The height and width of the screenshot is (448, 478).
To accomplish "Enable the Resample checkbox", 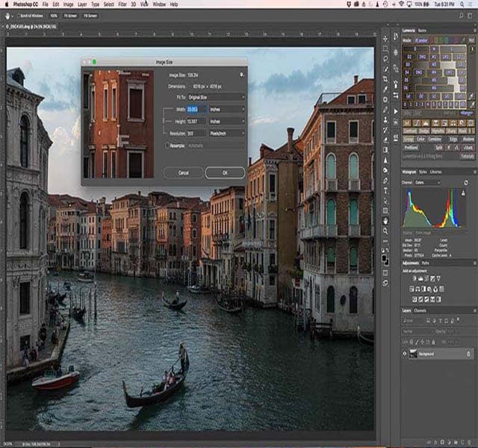I will tap(168, 146).
